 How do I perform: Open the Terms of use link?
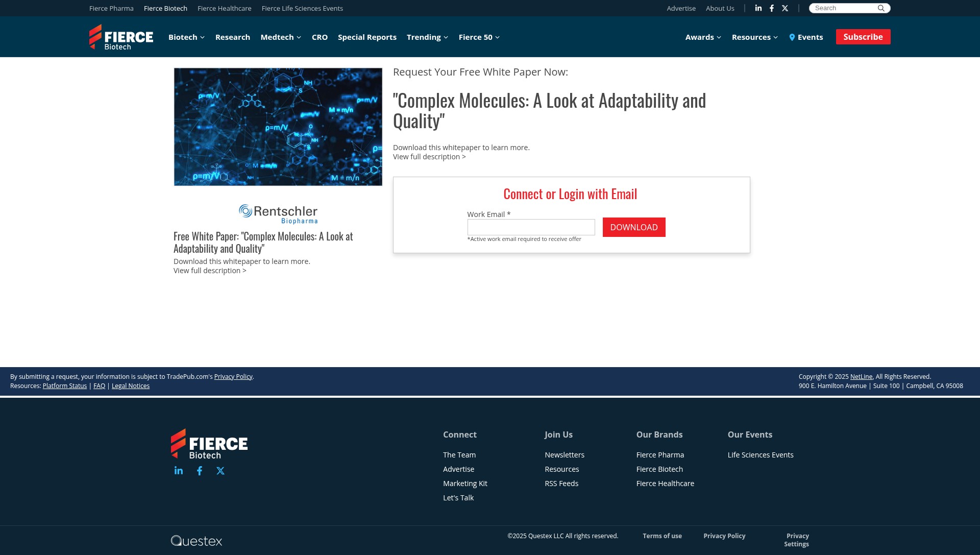[662, 536]
